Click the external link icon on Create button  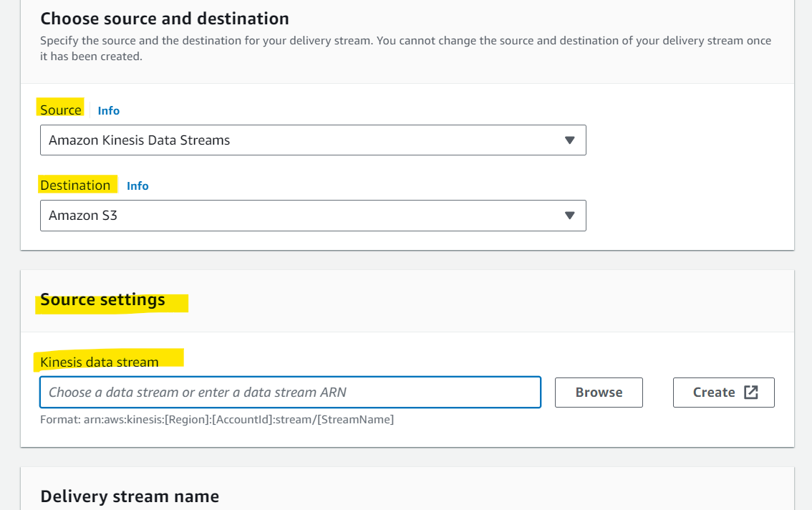pos(751,393)
